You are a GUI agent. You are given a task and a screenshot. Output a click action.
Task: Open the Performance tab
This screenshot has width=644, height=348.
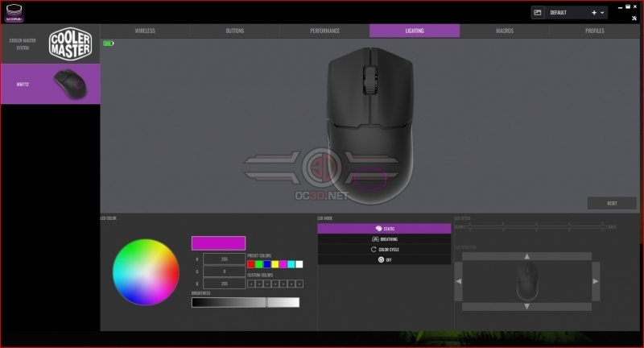pyautogui.click(x=325, y=31)
